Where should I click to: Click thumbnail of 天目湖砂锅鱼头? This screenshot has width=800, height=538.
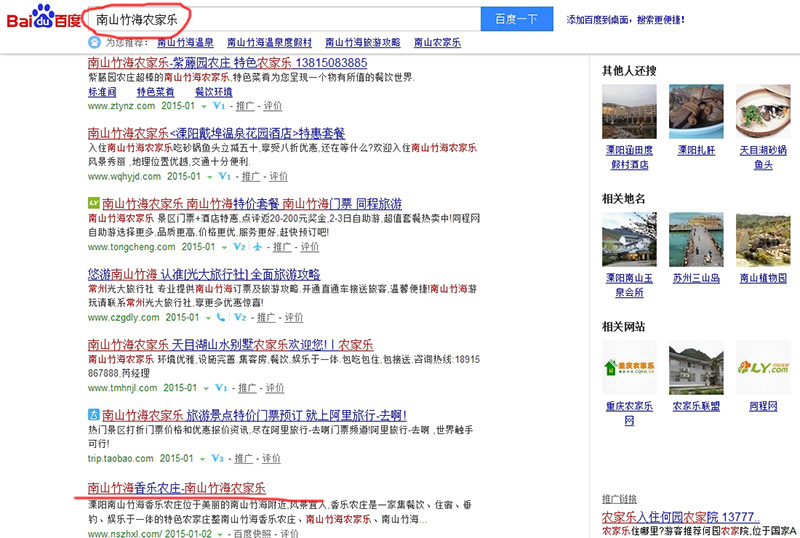[x=763, y=112]
